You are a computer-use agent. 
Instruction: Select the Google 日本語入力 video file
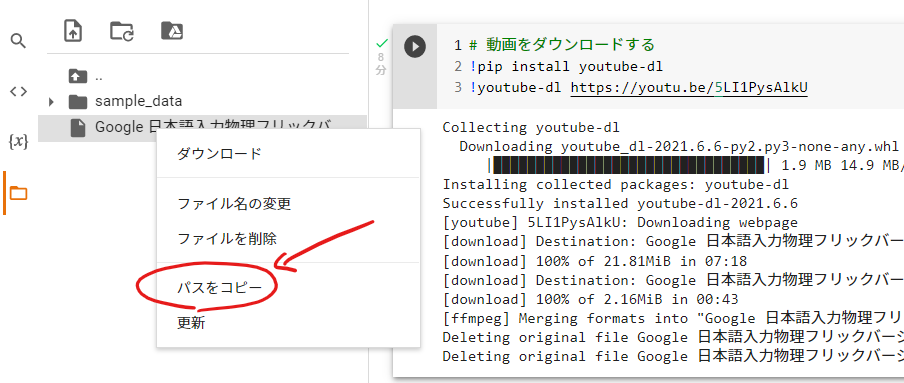[x=202, y=127]
